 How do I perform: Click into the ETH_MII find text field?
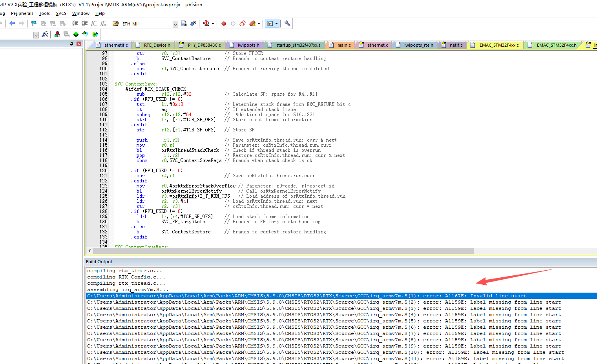click(x=146, y=24)
